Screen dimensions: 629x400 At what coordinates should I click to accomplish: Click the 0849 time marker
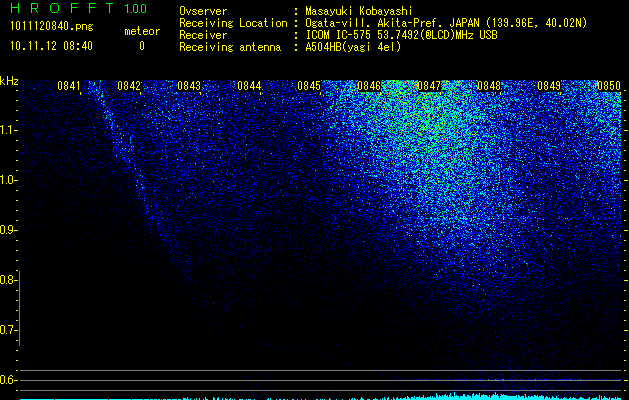pos(549,86)
